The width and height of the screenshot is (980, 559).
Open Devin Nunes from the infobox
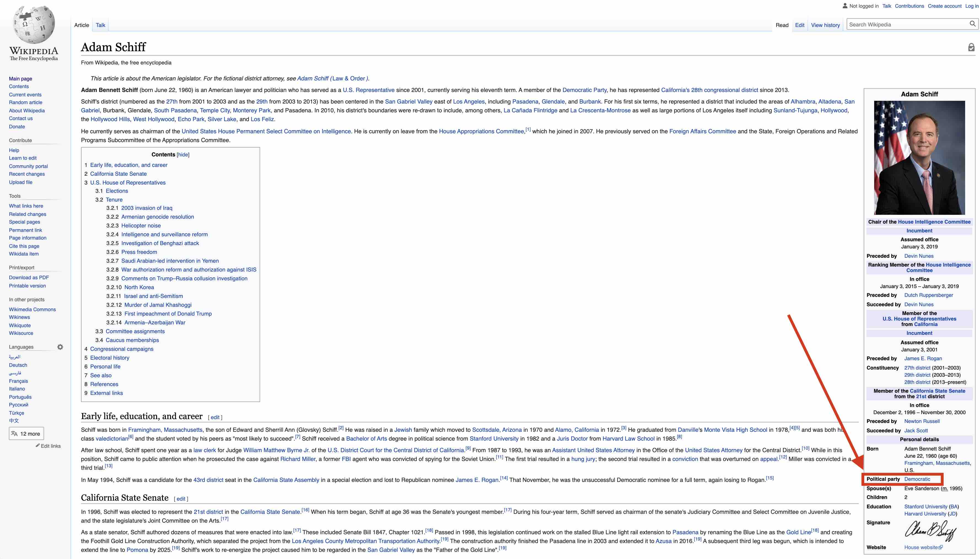tap(919, 256)
